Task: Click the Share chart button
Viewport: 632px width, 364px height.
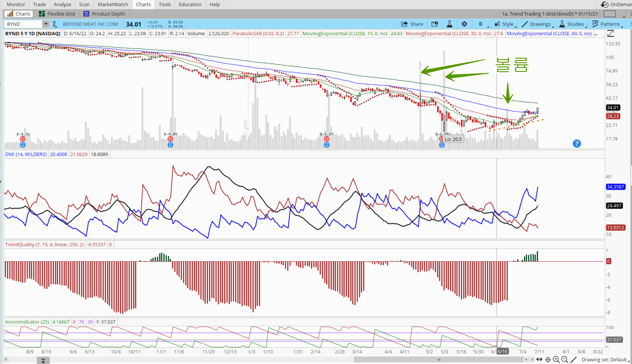Action: coord(412,24)
